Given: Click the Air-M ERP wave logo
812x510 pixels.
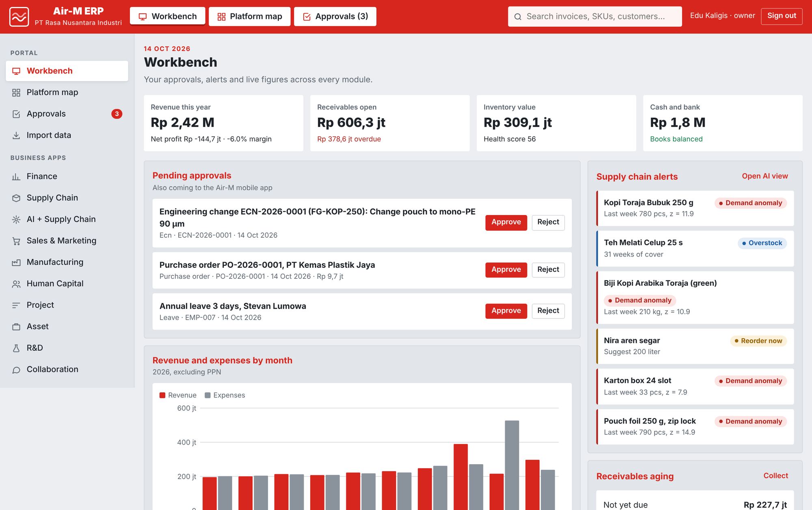Looking at the screenshot, I should pyautogui.click(x=19, y=17).
